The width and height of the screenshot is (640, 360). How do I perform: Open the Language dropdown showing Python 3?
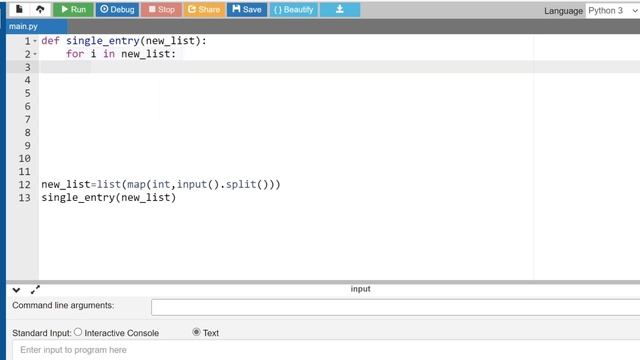(x=613, y=11)
